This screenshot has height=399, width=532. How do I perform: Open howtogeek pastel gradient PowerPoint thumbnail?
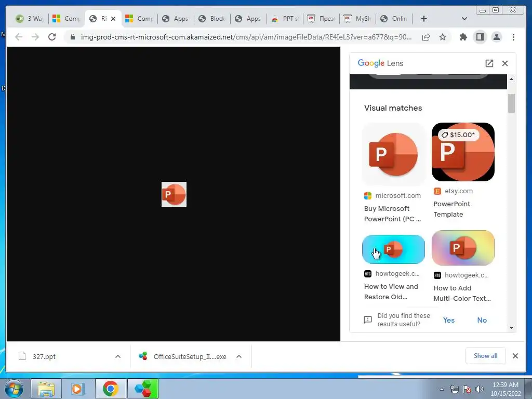click(463, 248)
